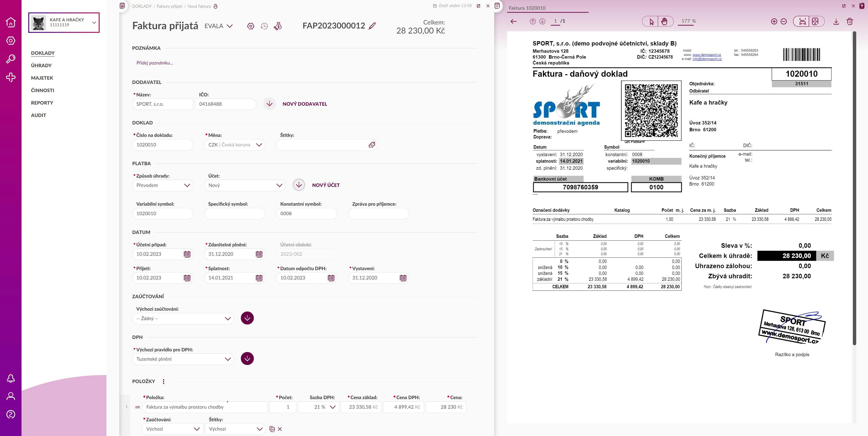Apply default DPH rule round arrow button
Viewport: 868px width, 436px height.
[247, 359]
